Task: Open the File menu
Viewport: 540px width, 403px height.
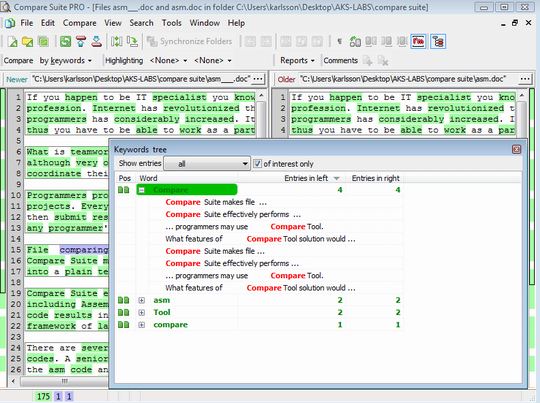Action: (x=27, y=23)
